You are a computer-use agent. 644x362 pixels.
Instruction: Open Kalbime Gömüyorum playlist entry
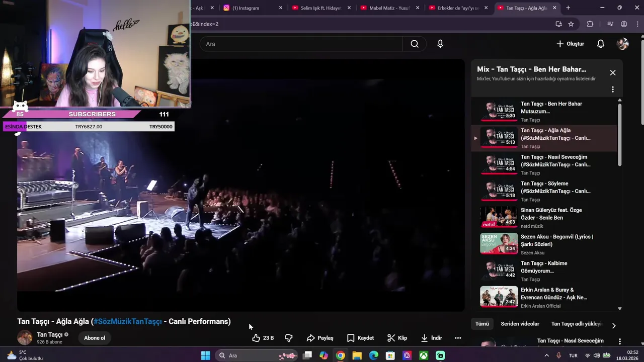[544, 271]
